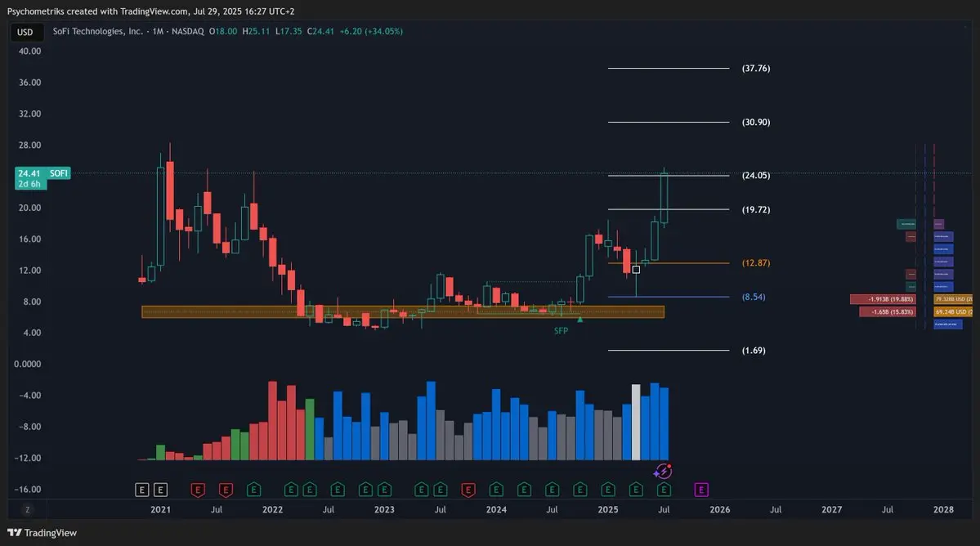
Task: Select the (24.05) price level label
Action: pyautogui.click(x=755, y=176)
